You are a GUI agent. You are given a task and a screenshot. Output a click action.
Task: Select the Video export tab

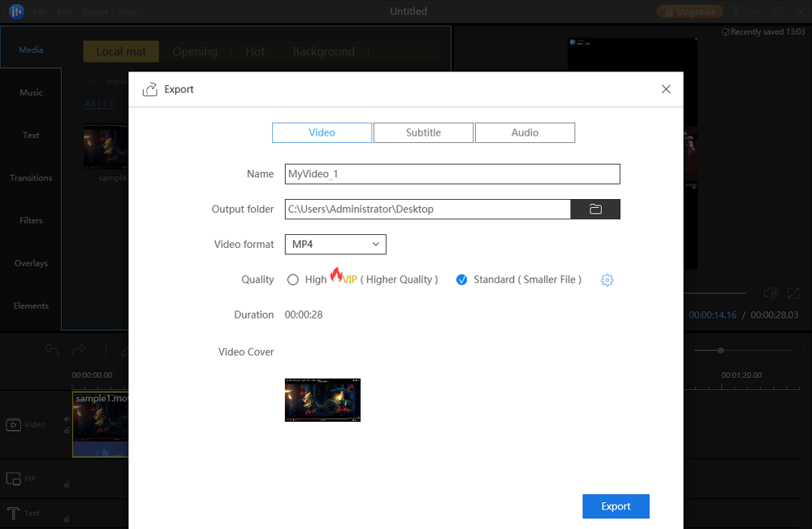pyautogui.click(x=322, y=132)
